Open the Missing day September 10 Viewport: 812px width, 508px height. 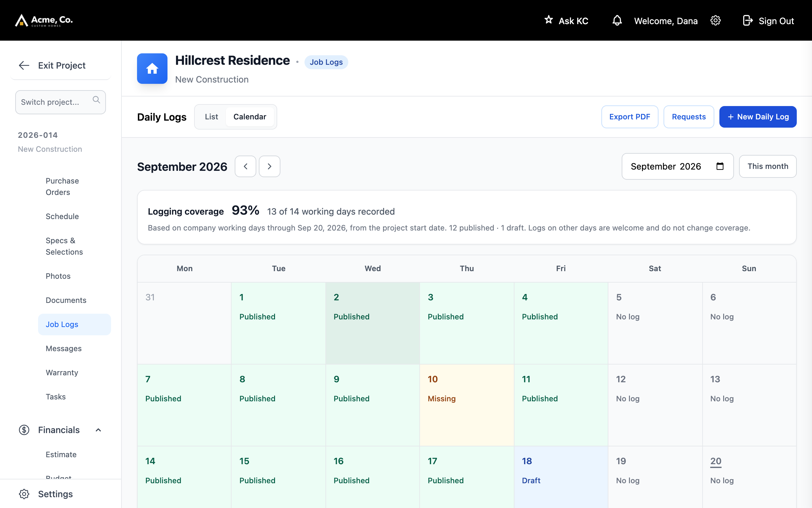(467, 405)
